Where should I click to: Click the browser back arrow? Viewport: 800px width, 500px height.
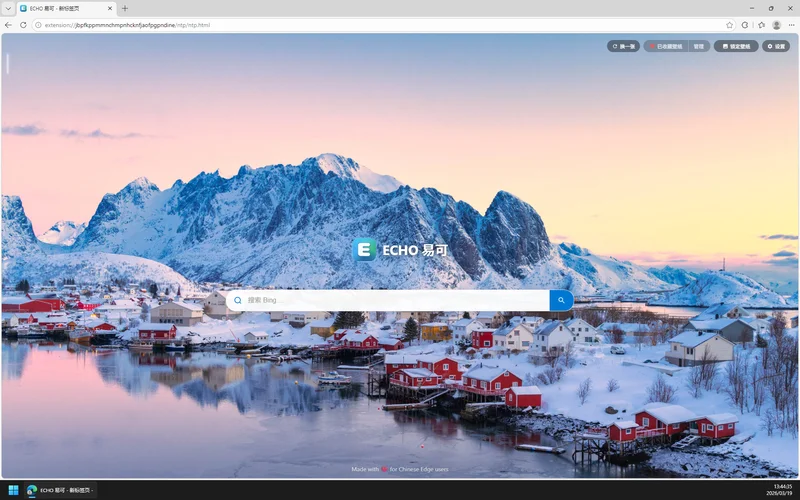(x=9, y=25)
